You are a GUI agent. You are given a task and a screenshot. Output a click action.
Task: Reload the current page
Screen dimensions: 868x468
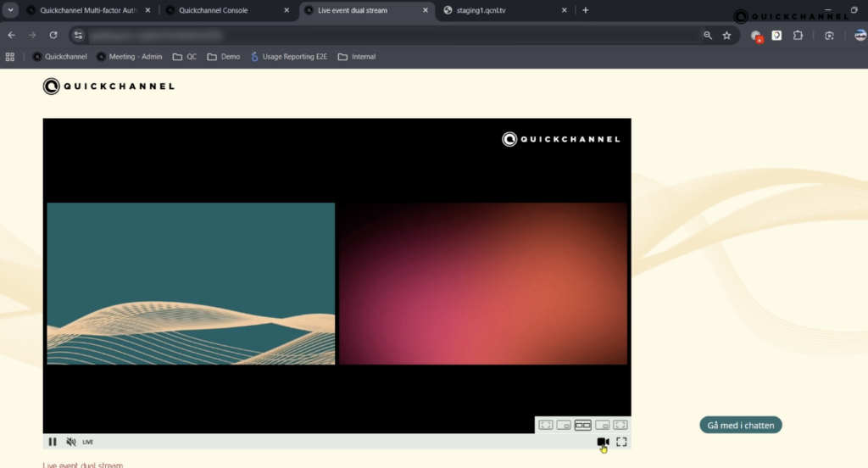pos(53,36)
